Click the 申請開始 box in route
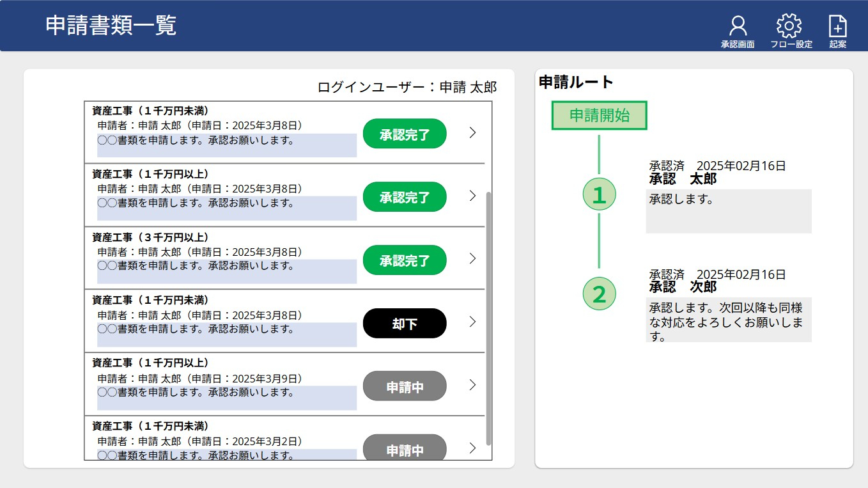 [600, 116]
